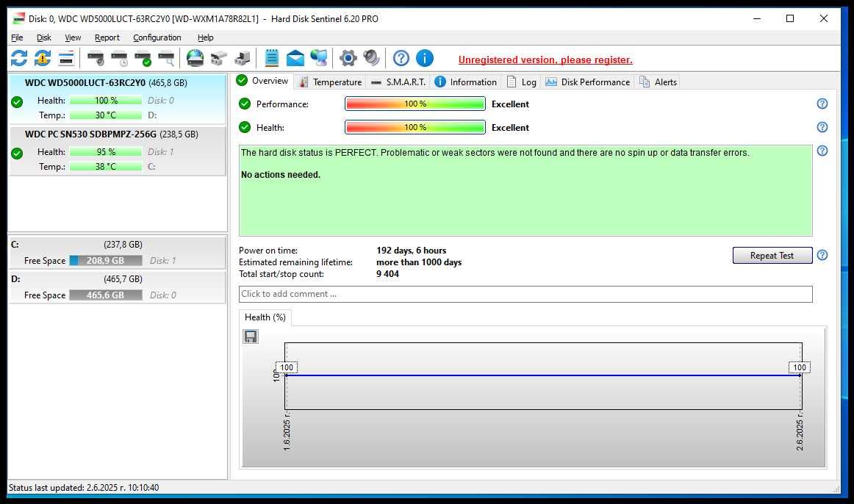Screen dimensions: 854x504
Task: Click the 208,9 GB free space bar
Action: point(106,260)
